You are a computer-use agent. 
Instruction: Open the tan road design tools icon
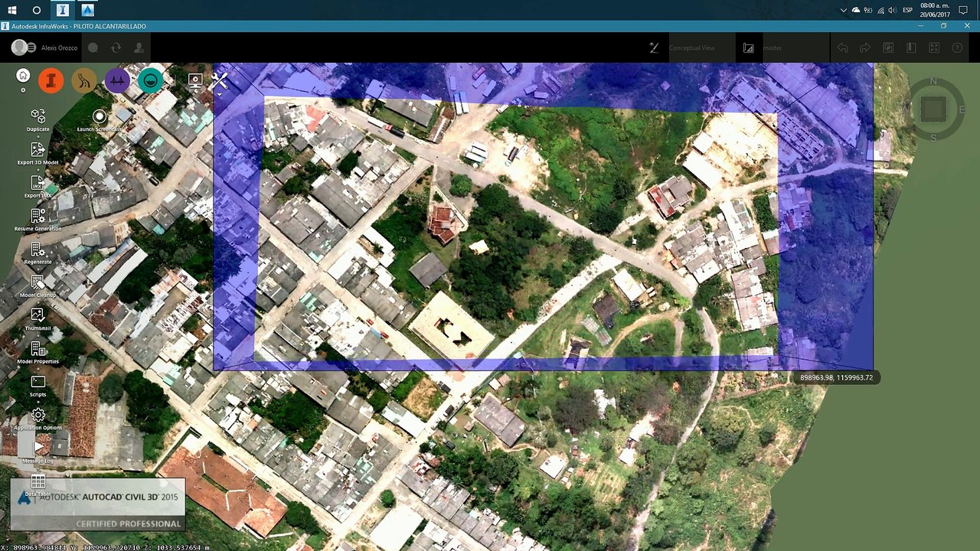pyautogui.click(x=84, y=80)
